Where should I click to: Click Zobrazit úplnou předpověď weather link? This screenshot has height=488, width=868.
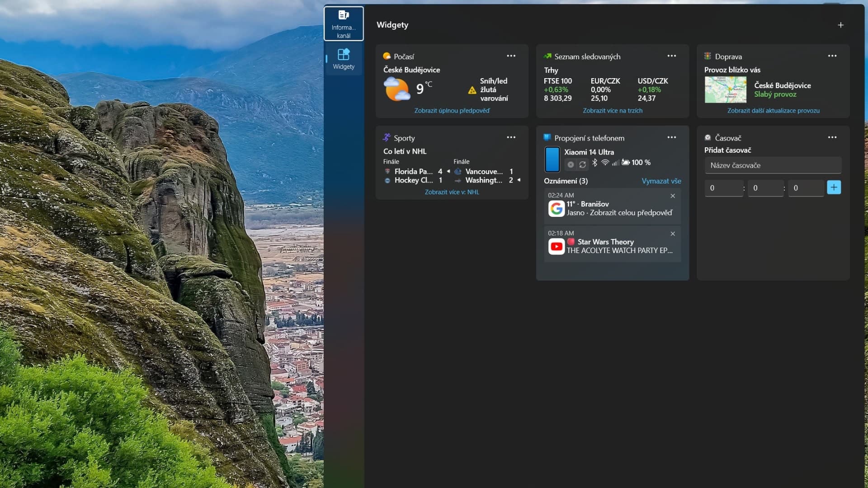(452, 111)
